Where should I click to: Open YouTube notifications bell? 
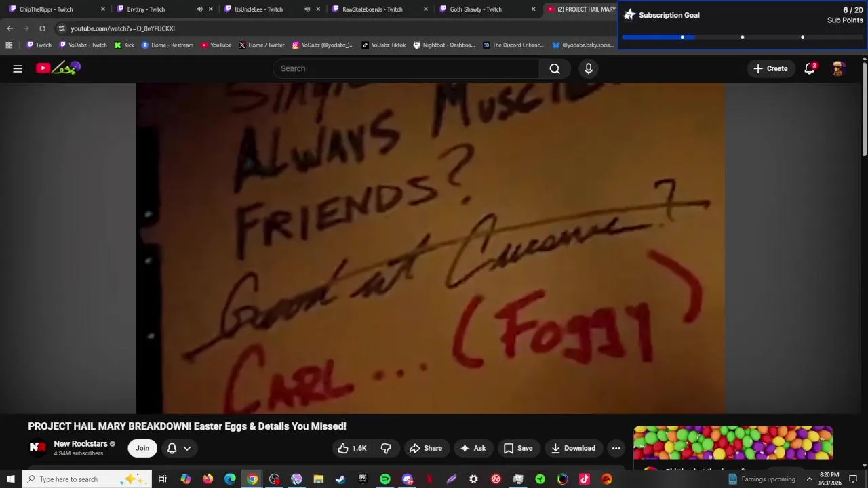point(810,68)
